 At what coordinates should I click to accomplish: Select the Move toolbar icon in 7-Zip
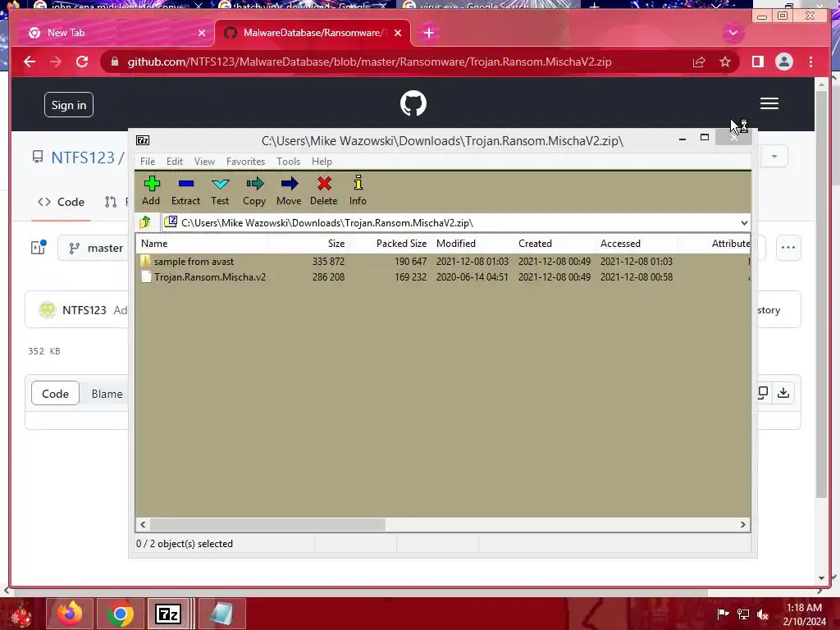tap(289, 190)
